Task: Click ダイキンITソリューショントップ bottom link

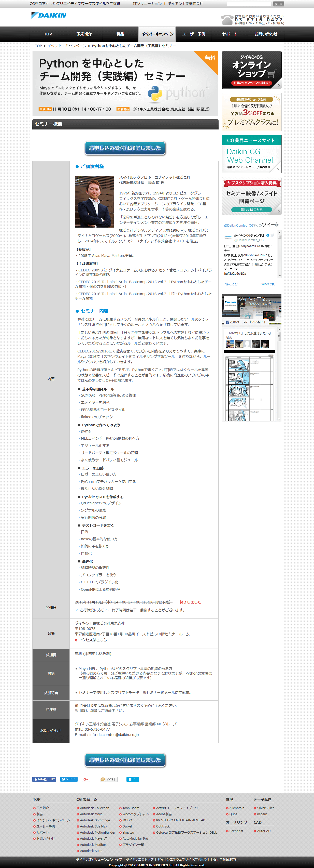Action: [99, 859]
